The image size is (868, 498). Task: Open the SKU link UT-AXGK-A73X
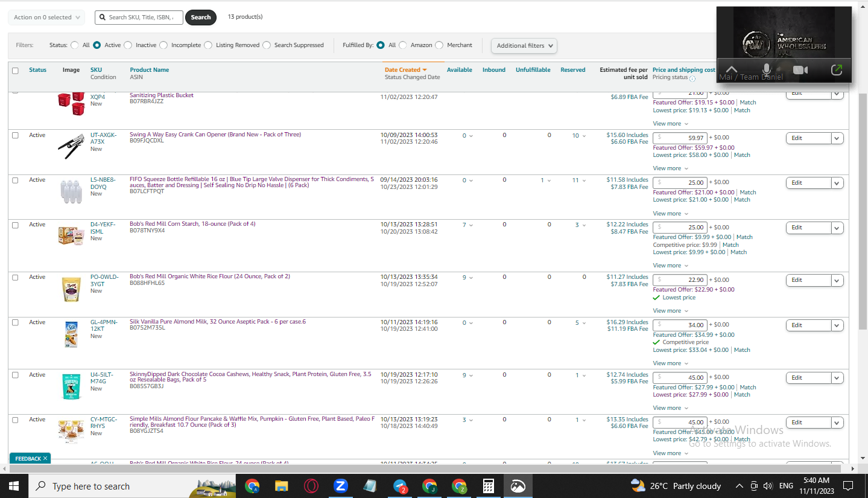tap(104, 138)
